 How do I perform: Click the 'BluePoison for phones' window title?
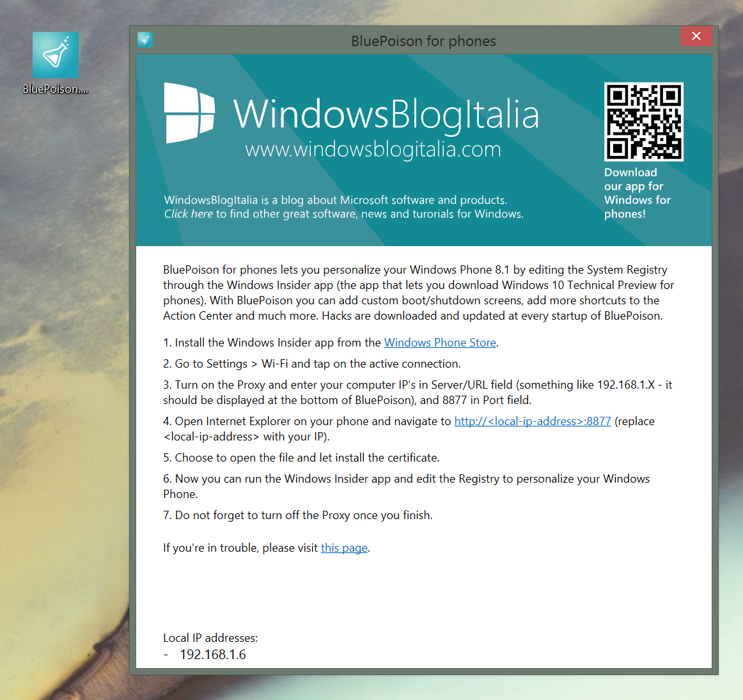tap(423, 41)
